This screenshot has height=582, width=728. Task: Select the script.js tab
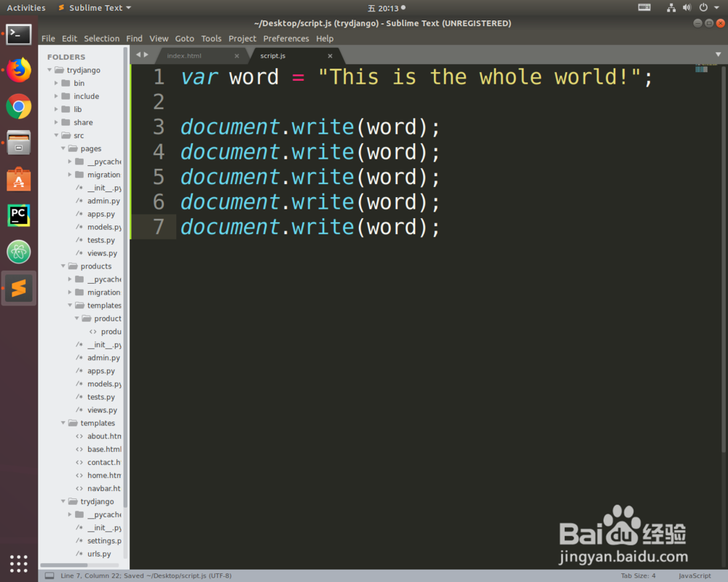click(297, 56)
